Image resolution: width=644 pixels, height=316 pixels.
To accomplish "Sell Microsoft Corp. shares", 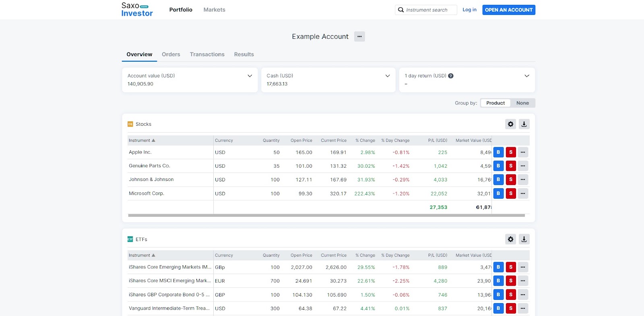I will 511,193.
